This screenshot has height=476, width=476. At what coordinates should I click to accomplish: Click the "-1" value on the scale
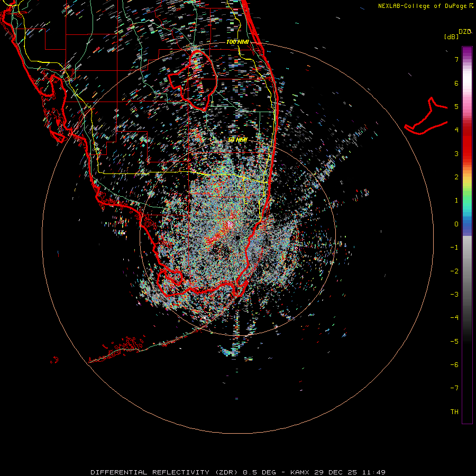454,248
